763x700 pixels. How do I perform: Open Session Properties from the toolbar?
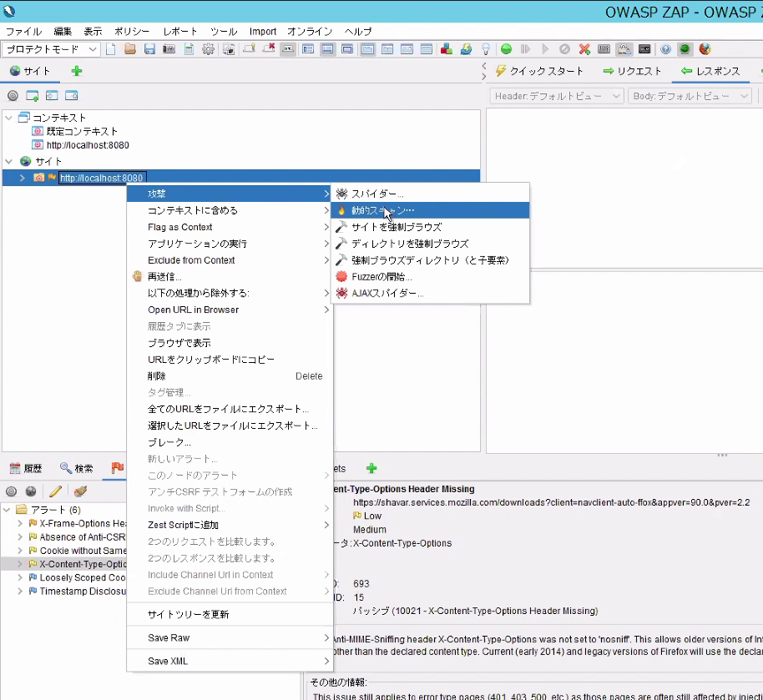click(189, 49)
